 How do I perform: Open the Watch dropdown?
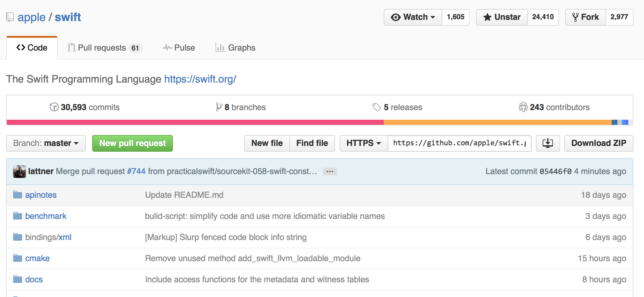[413, 17]
